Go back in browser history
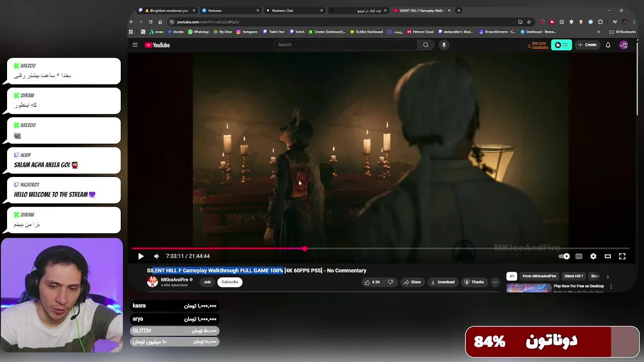644x362 pixels. tap(131, 22)
